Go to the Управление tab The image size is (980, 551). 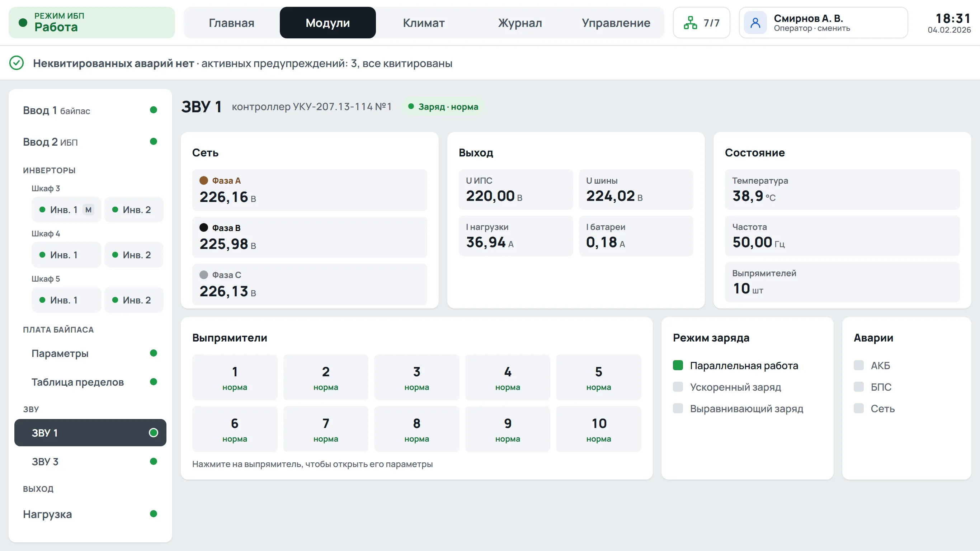616,23
